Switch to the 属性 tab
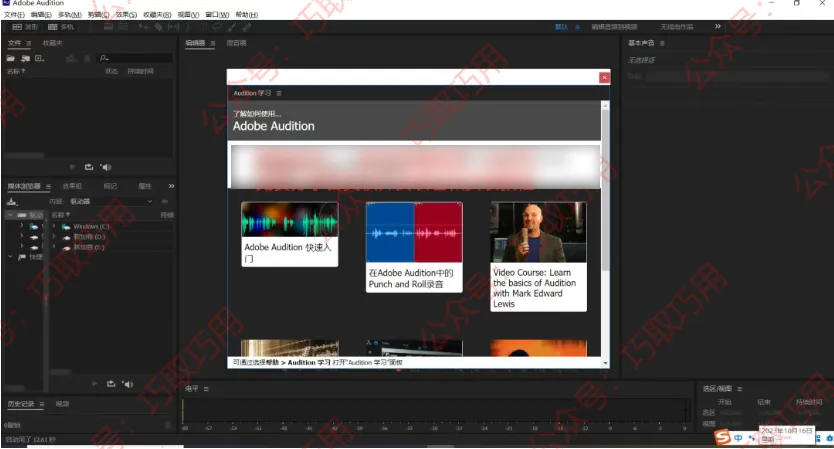834x449 pixels. (x=145, y=186)
